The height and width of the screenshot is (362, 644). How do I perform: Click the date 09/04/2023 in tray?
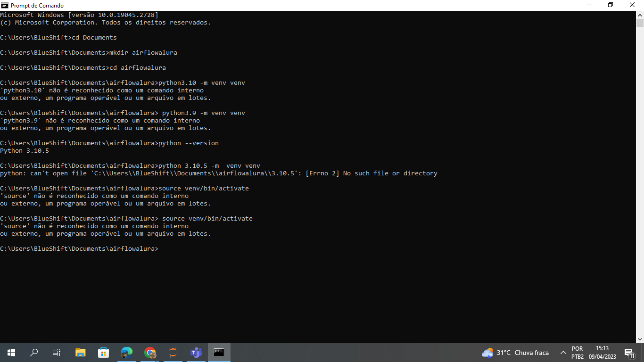(602, 357)
